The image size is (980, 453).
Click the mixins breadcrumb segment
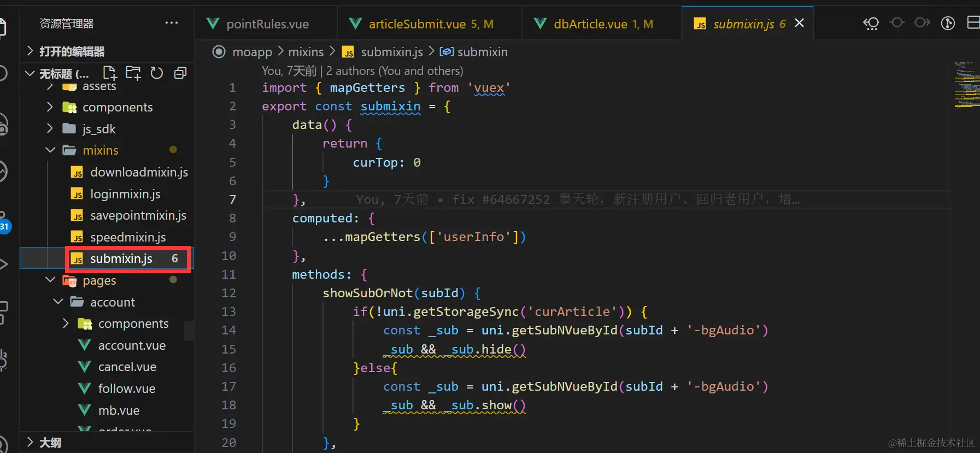coord(306,52)
